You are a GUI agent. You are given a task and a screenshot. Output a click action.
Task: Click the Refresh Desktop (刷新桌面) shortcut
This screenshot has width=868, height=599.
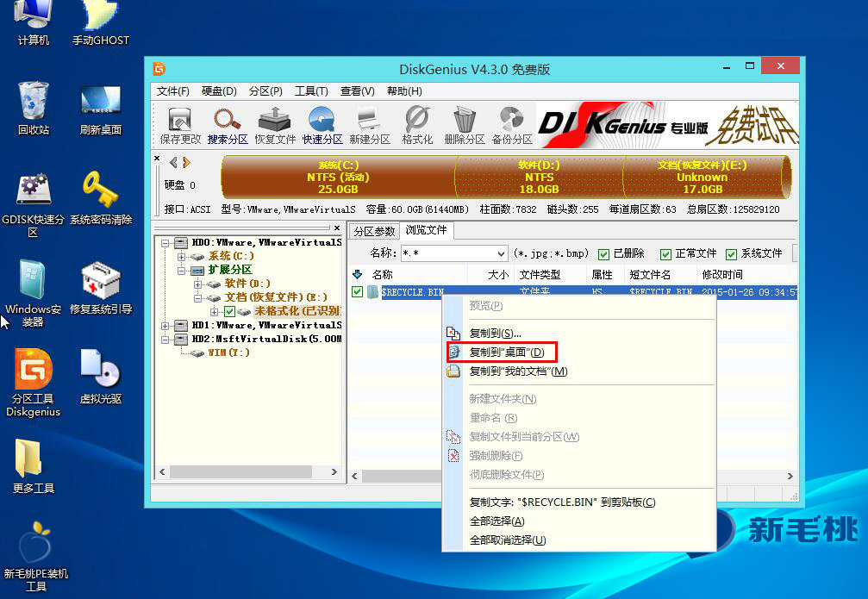100,109
